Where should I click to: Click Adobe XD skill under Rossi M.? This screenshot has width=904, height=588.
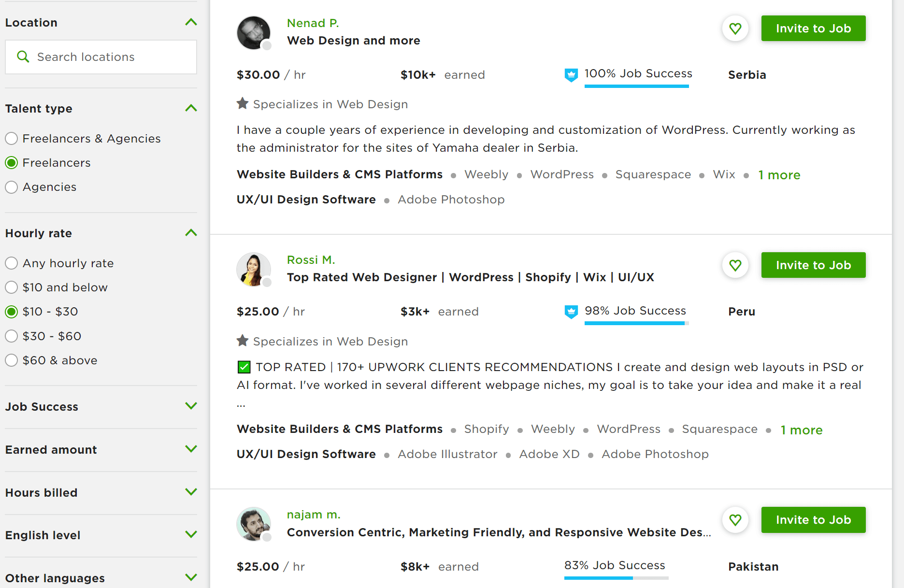(549, 454)
